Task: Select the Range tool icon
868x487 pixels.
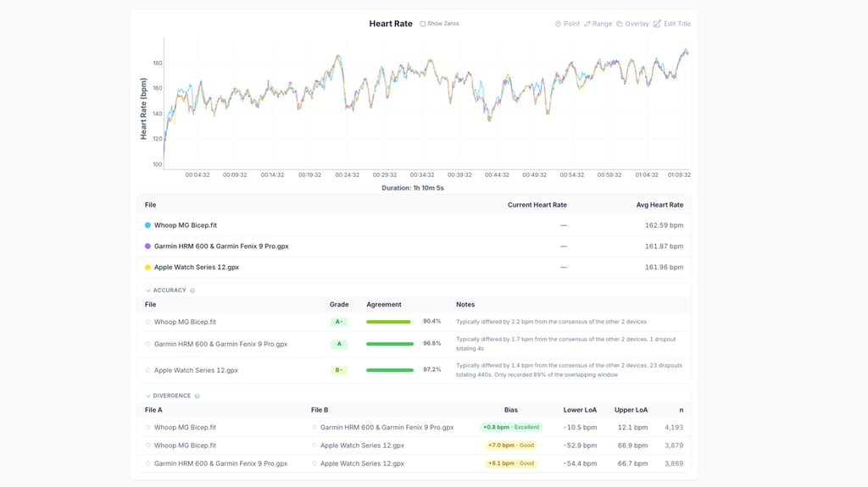Action: pyautogui.click(x=587, y=24)
